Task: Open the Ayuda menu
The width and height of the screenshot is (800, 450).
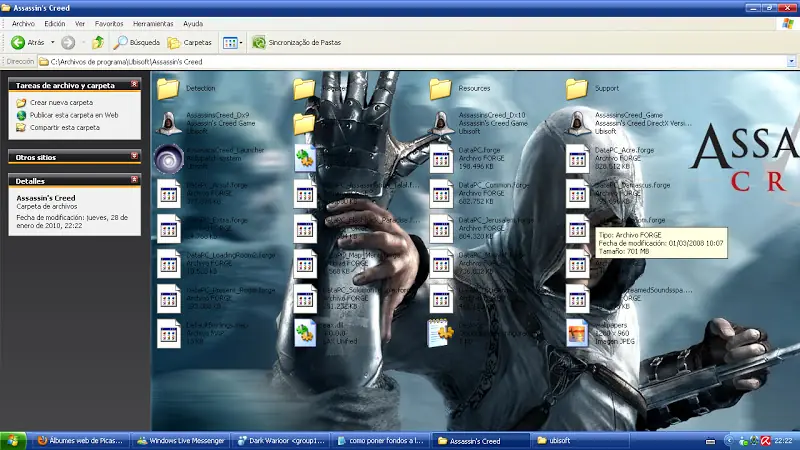Action: pos(193,23)
